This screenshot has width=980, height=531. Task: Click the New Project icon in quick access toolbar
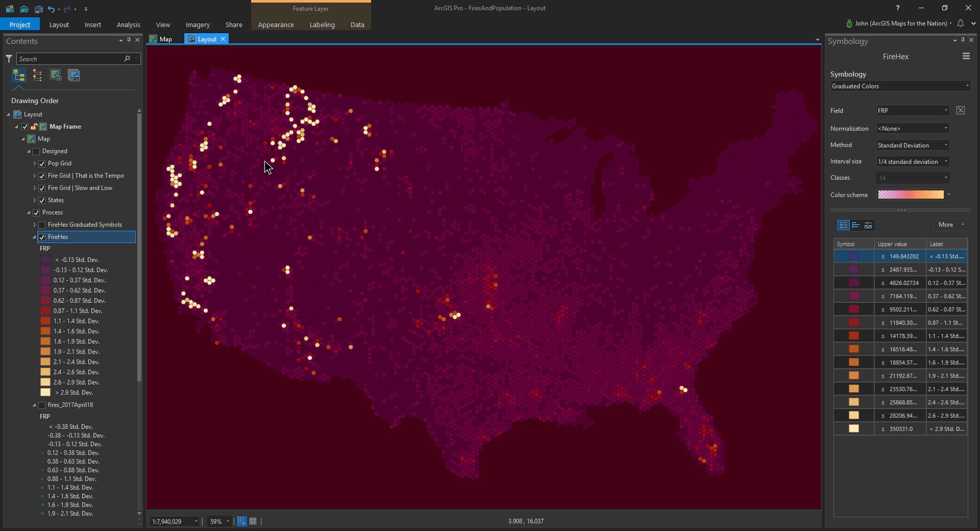[x=10, y=9]
